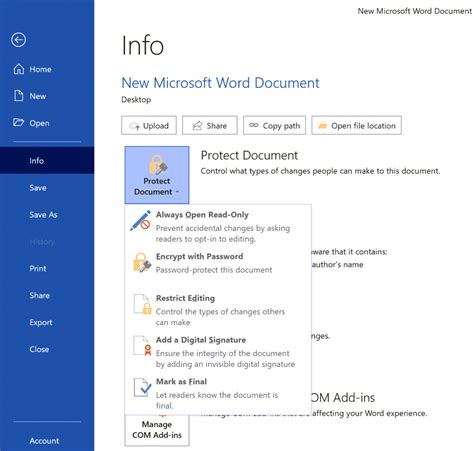Click the Desktop location text
Viewport: 474px width, 451px height.
[136, 100]
